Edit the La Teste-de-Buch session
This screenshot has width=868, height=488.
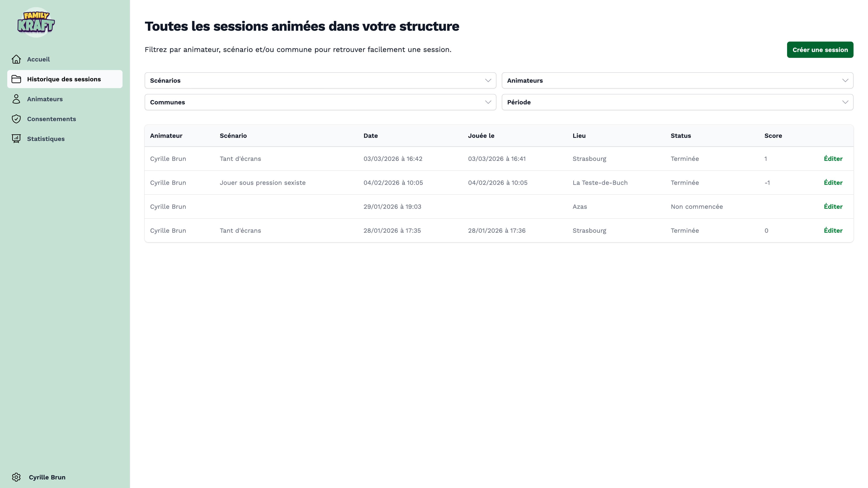pos(833,183)
